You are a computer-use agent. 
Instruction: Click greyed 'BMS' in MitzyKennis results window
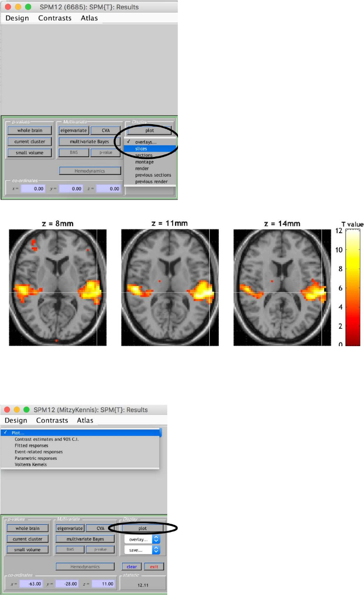coord(69,549)
